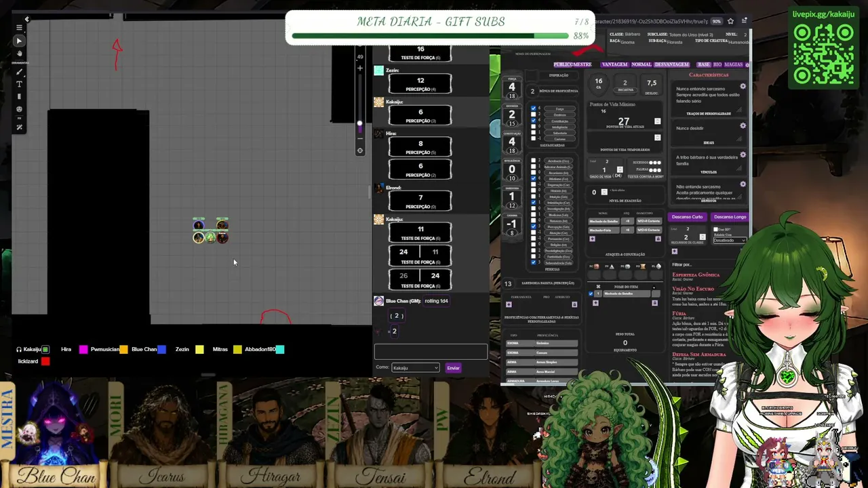
Task: Click the Descanso Curto button
Action: pyautogui.click(x=687, y=217)
